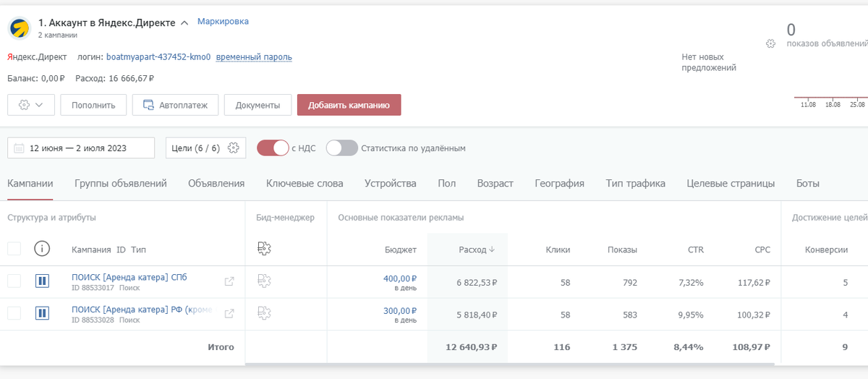Collapse the account chevron next to Яндекс.Директе
Image resolution: width=868 pixels, height=379 pixels.
(x=184, y=23)
